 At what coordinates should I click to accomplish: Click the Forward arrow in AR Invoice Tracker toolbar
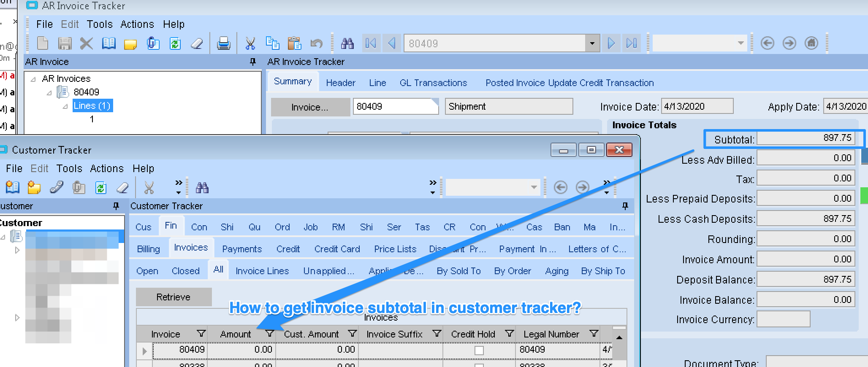tap(789, 43)
